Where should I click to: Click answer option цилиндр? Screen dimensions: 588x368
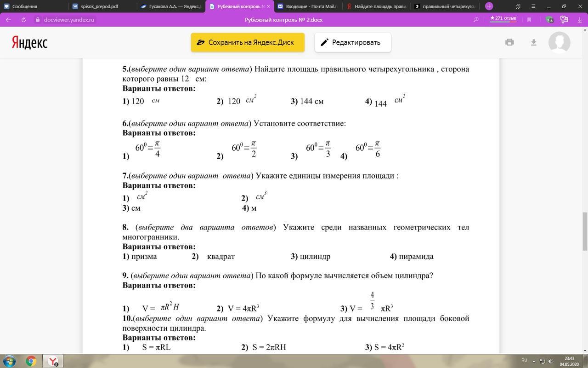[311, 256]
